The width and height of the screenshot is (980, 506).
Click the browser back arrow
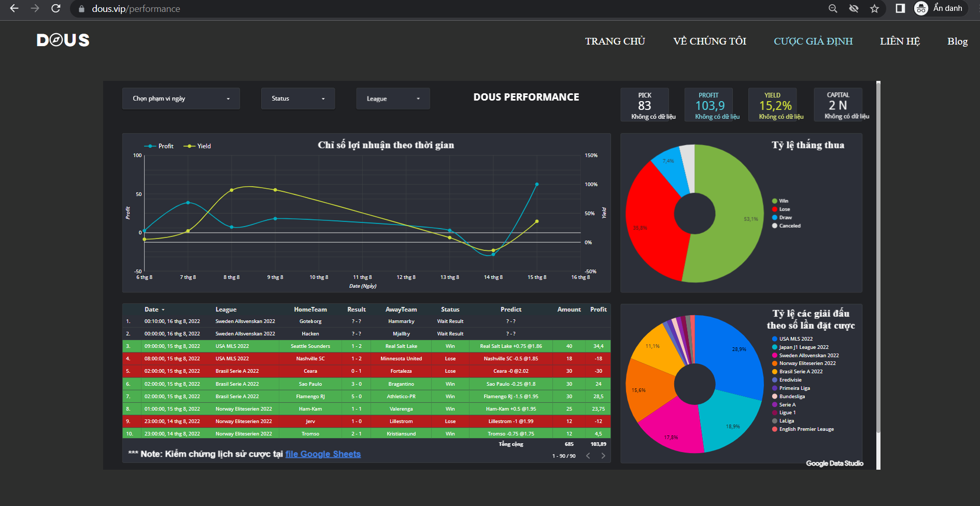point(14,8)
